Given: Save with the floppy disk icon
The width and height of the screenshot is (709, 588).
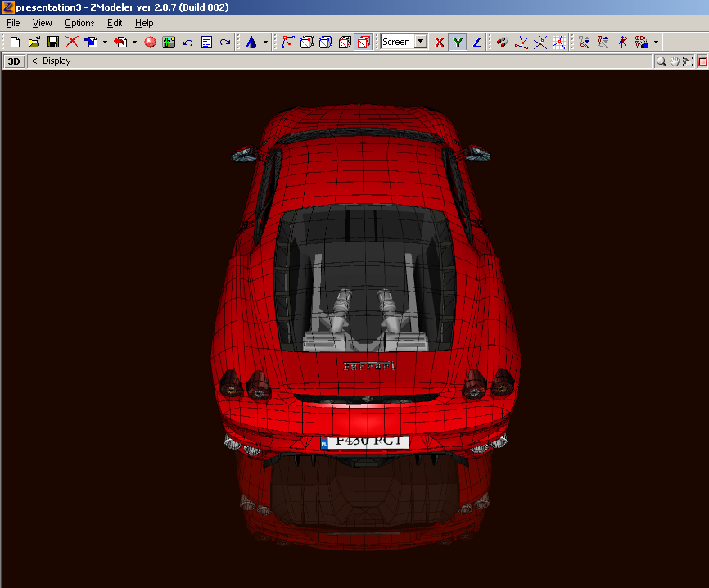Looking at the screenshot, I should click(53, 42).
